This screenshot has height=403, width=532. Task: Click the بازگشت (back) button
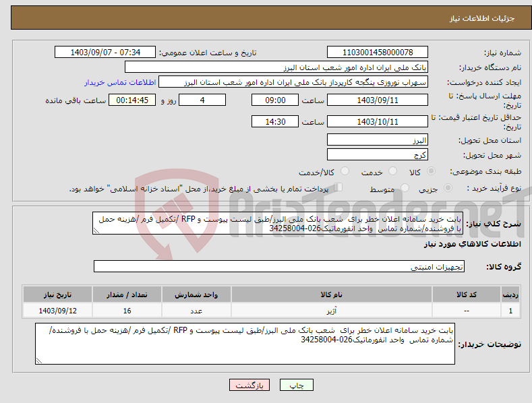click(249, 385)
